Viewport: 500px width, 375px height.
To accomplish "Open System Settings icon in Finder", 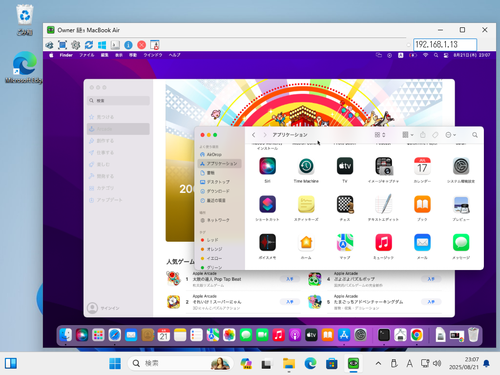I will [461, 166].
